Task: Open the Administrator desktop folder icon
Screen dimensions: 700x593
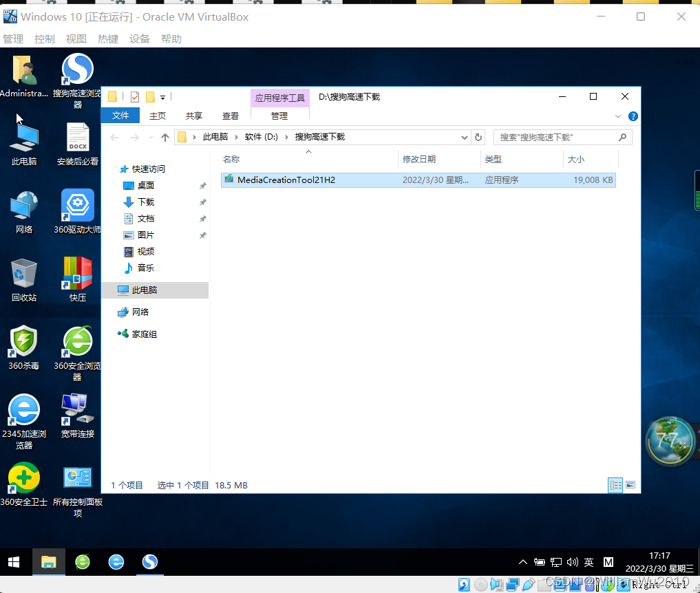Action: coord(24,76)
